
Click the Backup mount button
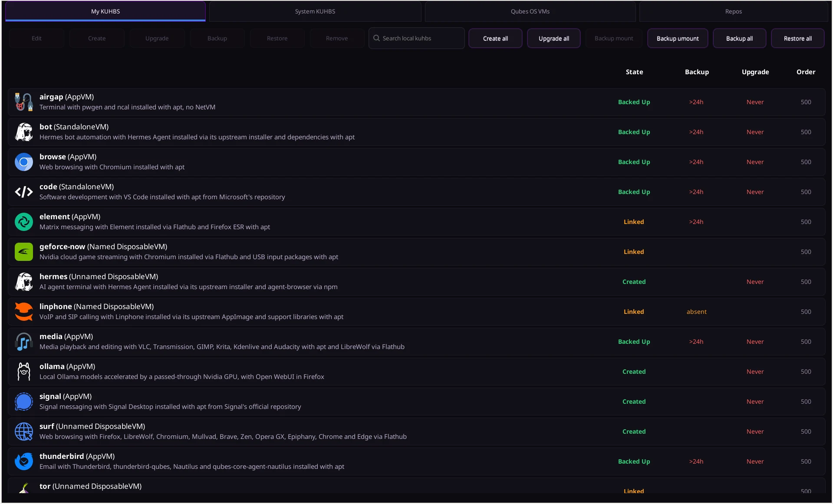pyautogui.click(x=614, y=38)
